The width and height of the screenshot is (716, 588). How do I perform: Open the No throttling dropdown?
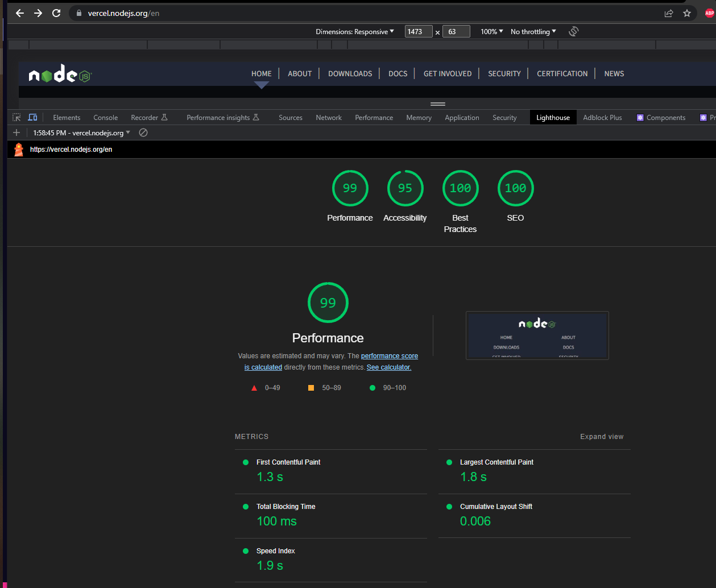click(x=532, y=31)
